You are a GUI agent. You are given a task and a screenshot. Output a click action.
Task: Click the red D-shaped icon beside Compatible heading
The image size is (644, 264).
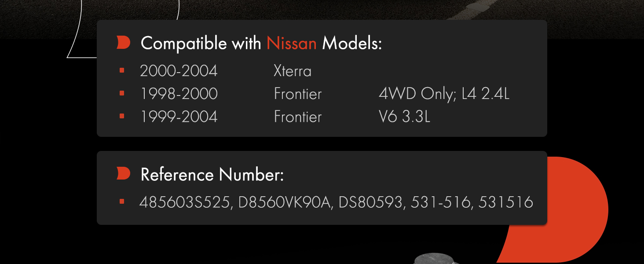pos(124,43)
